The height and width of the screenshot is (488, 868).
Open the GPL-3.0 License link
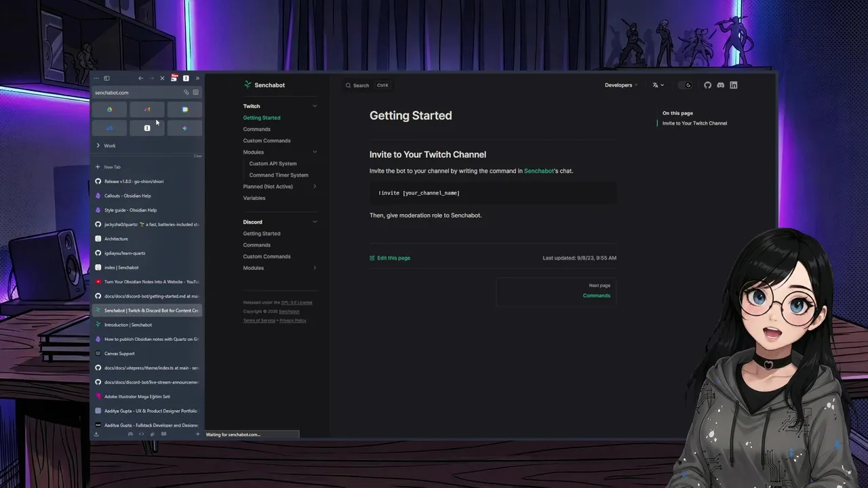[297, 302]
